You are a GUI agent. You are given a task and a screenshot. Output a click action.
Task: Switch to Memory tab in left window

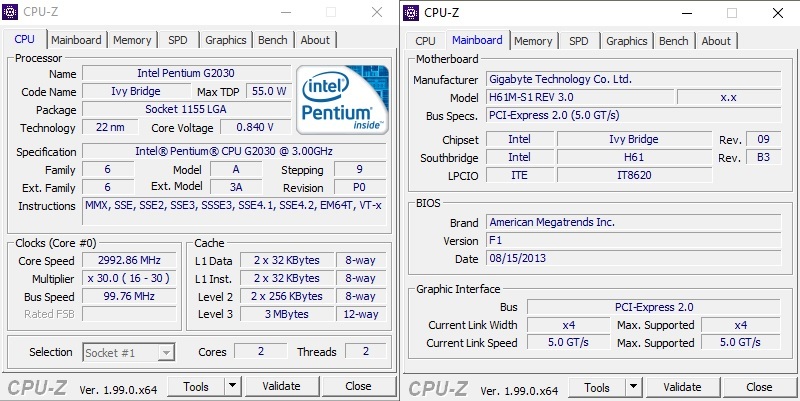pos(132,40)
